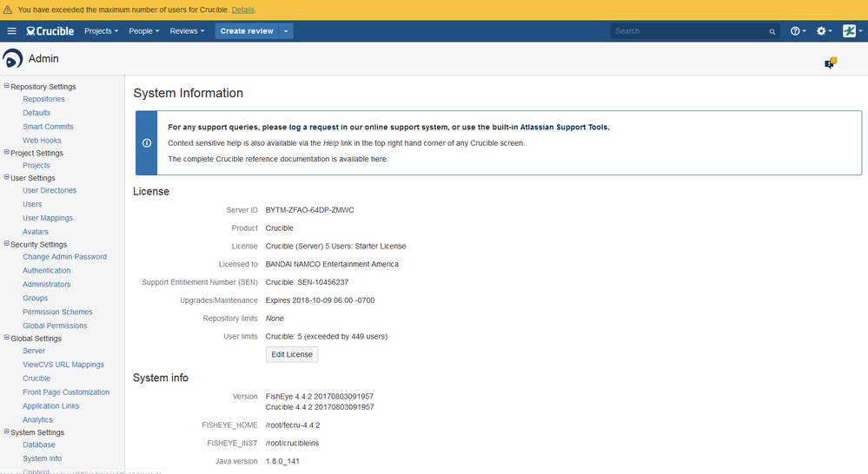
Task: Open ViewCVS URL Mappings page
Action: [x=63, y=365]
